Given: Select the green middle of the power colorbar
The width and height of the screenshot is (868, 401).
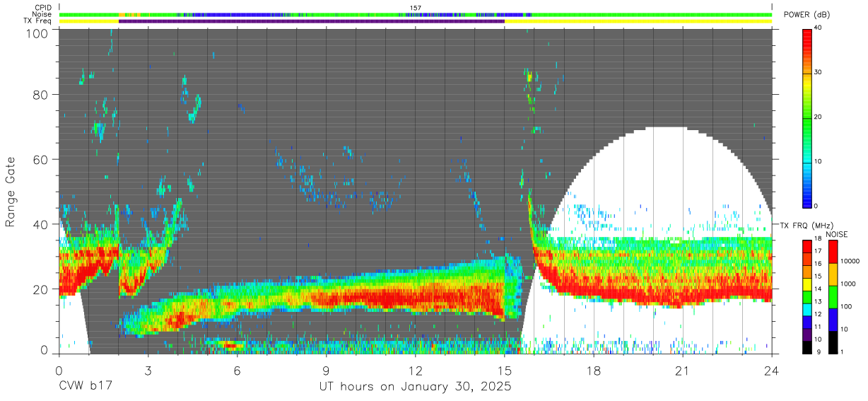Looking at the screenshot, I should pyautogui.click(x=807, y=117).
